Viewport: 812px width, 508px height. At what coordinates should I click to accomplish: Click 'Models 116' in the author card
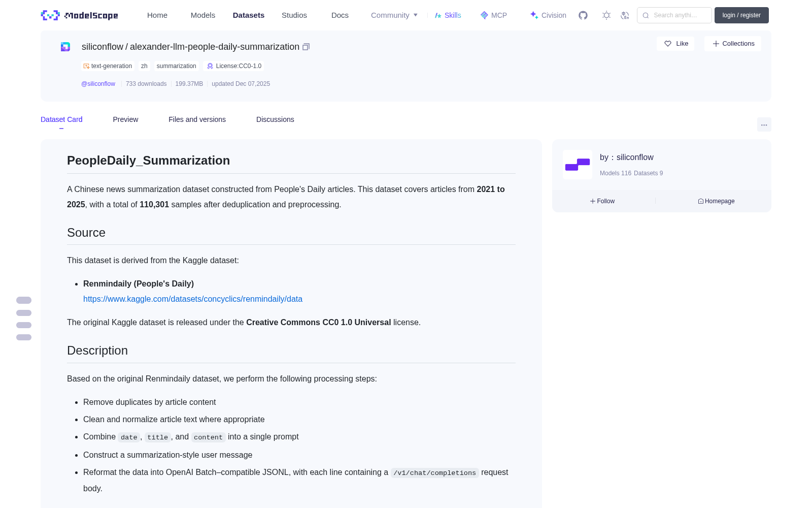[616, 173]
